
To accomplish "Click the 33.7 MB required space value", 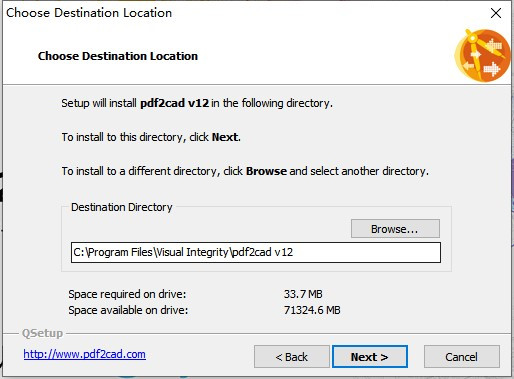I will pyautogui.click(x=303, y=294).
